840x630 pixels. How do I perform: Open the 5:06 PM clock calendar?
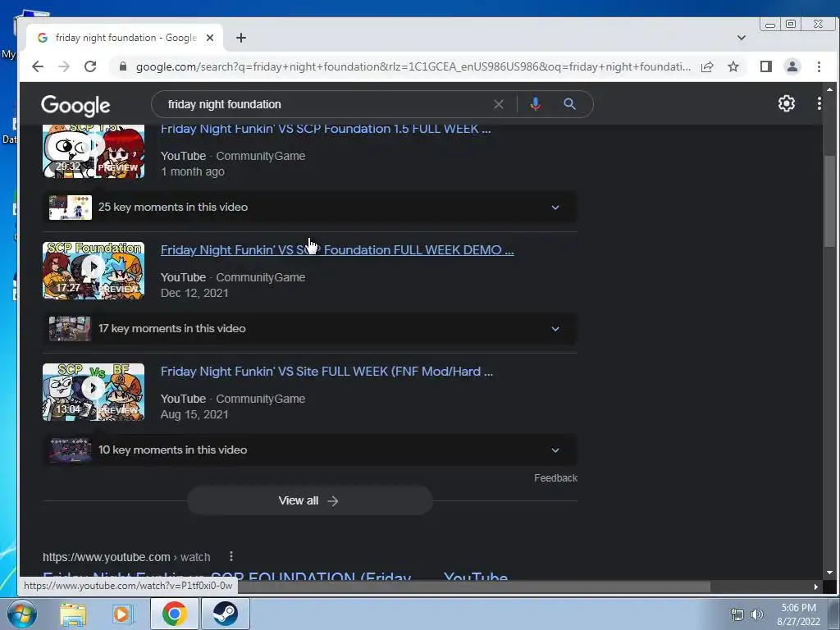pos(798,614)
